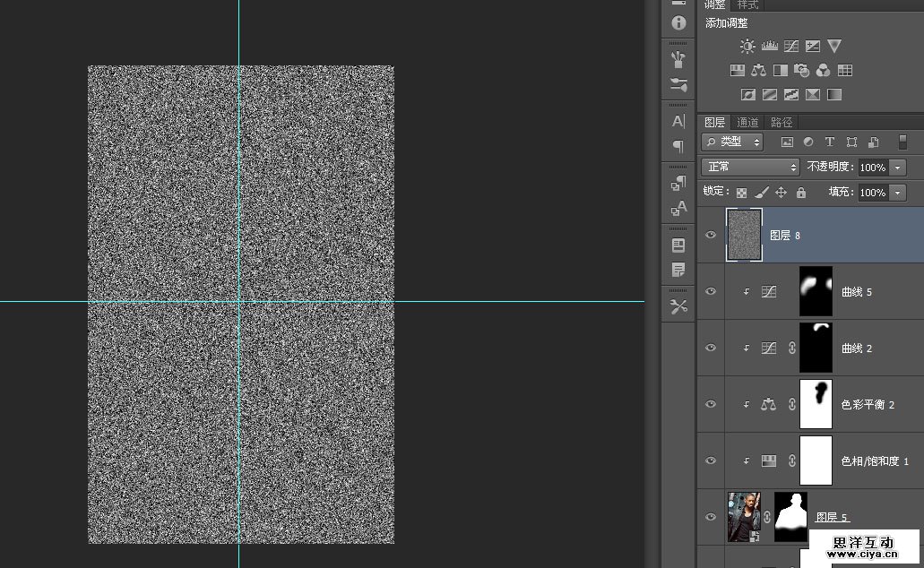Viewport: 924px width, 568px height.
Task: Turn layer filtering switch on or off
Action: (902, 142)
